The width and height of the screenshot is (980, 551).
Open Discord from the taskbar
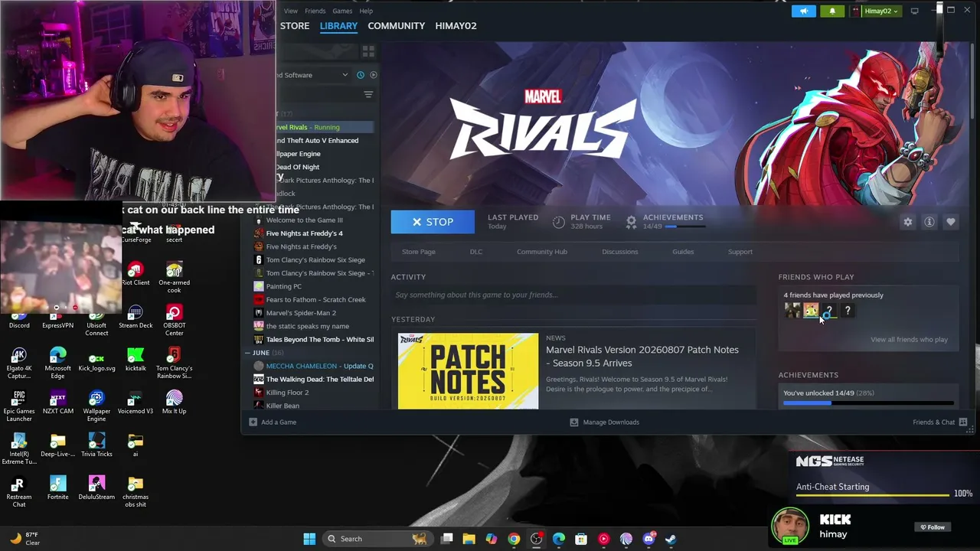pyautogui.click(x=648, y=539)
